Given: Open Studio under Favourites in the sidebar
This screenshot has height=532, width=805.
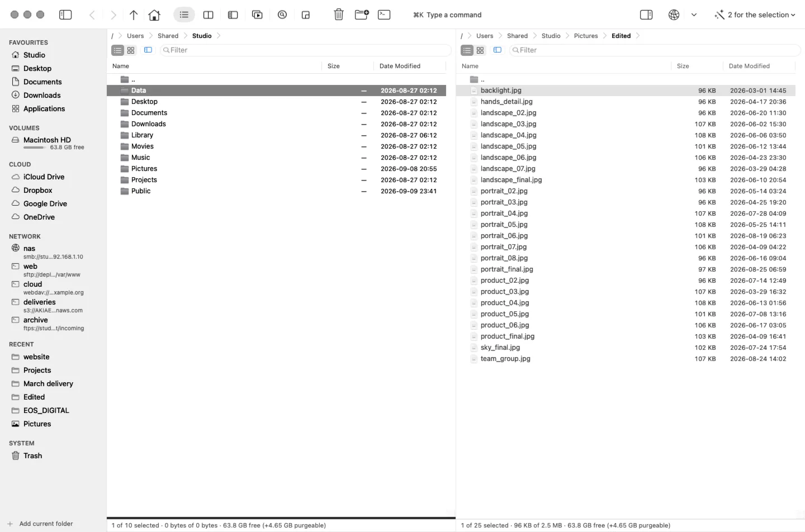Looking at the screenshot, I should (x=34, y=55).
